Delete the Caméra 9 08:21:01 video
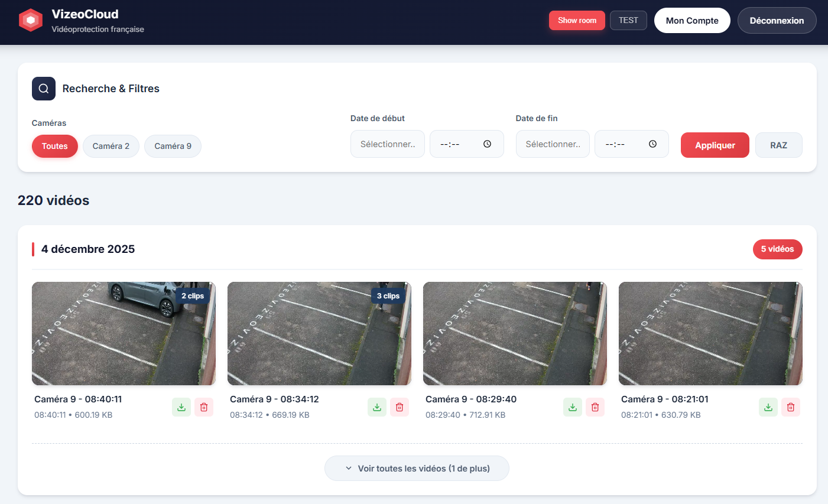The image size is (828, 504). tap(791, 407)
